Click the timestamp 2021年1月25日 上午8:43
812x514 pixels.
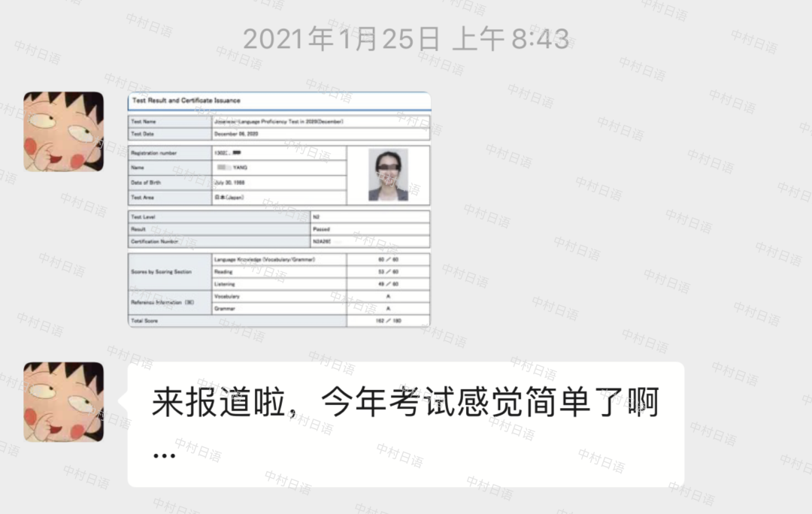pos(404,39)
